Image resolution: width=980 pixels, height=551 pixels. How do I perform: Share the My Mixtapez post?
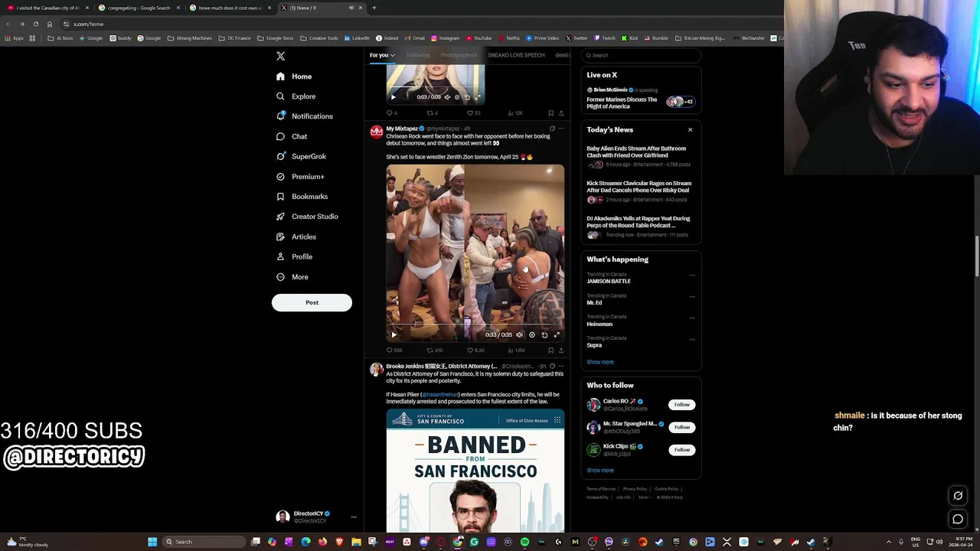[561, 350]
